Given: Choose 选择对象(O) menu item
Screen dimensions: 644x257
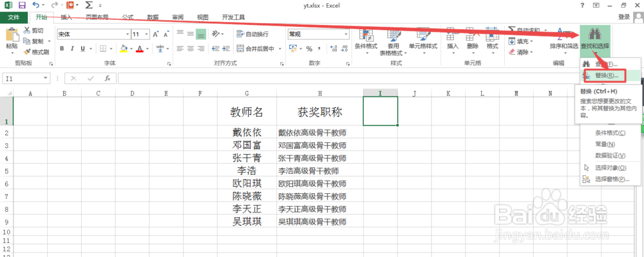Looking at the screenshot, I should point(611,167).
